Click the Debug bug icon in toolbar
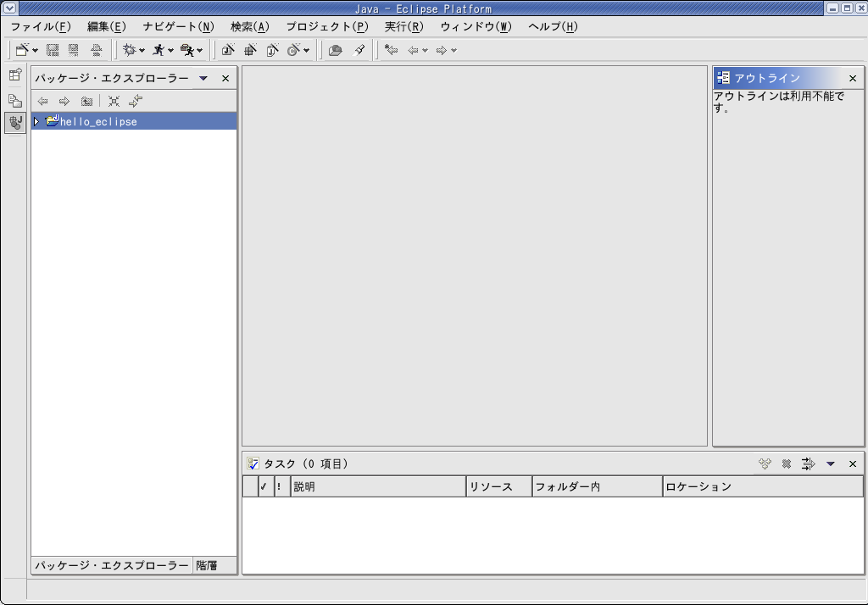The width and height of the screenshot is (868, 605). point(130,51)
